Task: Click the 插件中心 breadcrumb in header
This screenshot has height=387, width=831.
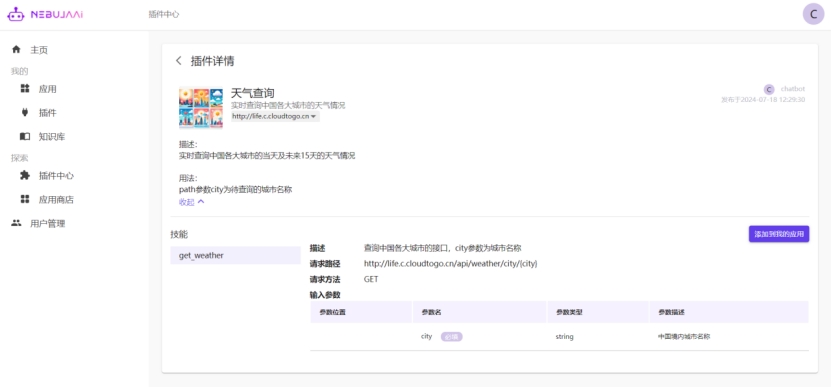Action: point(164,14)
